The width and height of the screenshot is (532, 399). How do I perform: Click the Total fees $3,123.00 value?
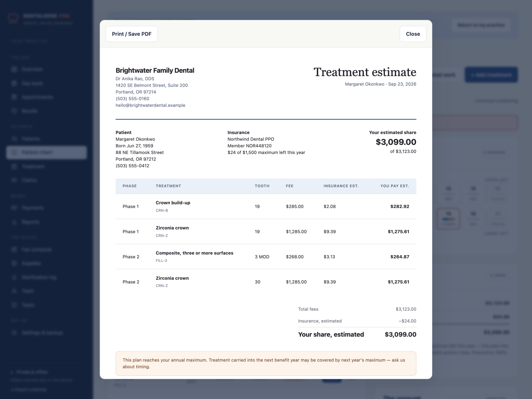[406, 309]
